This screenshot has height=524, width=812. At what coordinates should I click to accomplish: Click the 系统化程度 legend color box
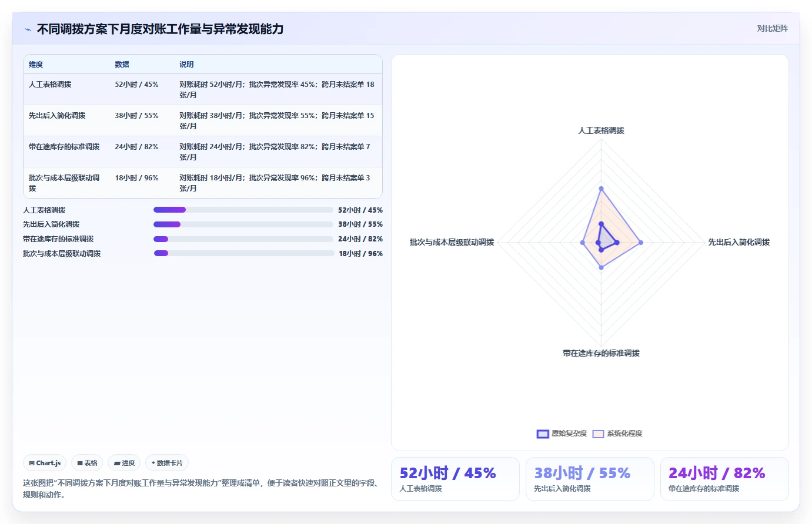click(x=598, y=434)
